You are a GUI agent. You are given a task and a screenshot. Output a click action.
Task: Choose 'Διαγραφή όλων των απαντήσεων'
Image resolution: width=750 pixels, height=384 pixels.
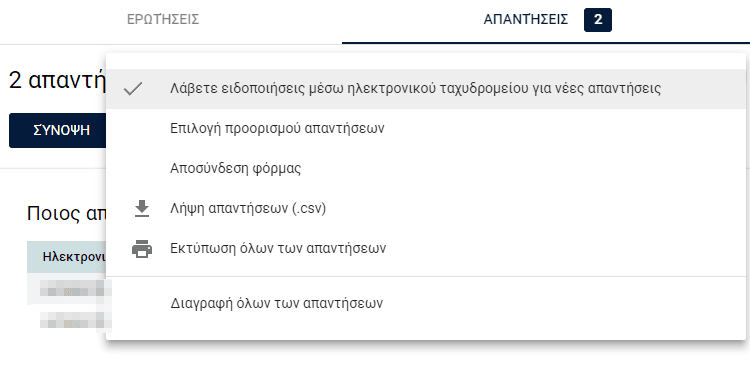click(x=426, y=303)
